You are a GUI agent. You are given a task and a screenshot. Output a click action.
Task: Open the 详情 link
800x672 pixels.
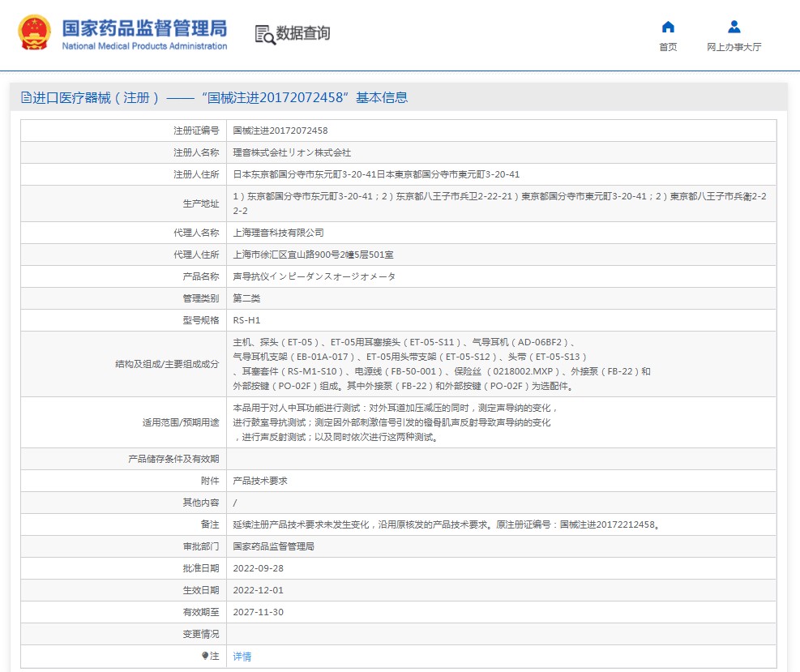242,656
